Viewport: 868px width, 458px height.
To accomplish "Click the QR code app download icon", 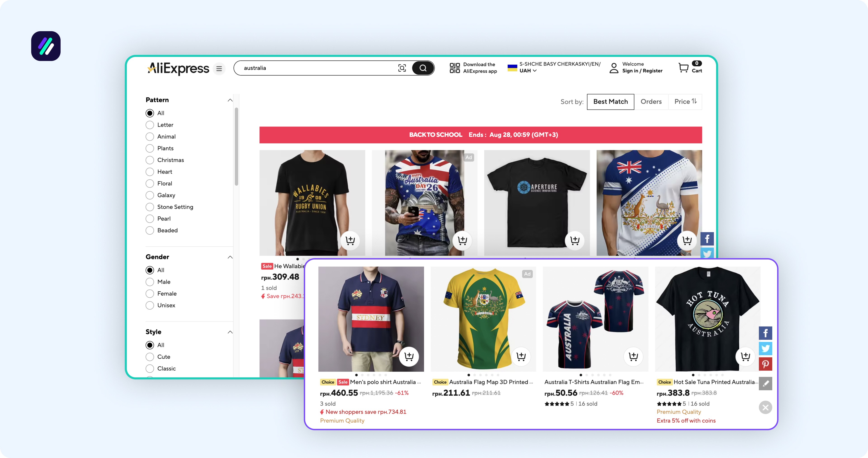I will pyautogui.click(x=455, y=68).
